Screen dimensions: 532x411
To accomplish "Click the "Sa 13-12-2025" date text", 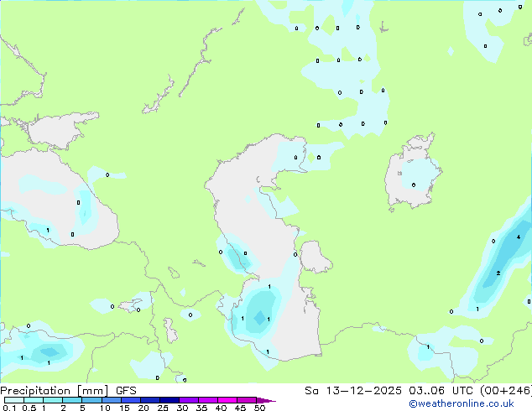I will point(353,391).
